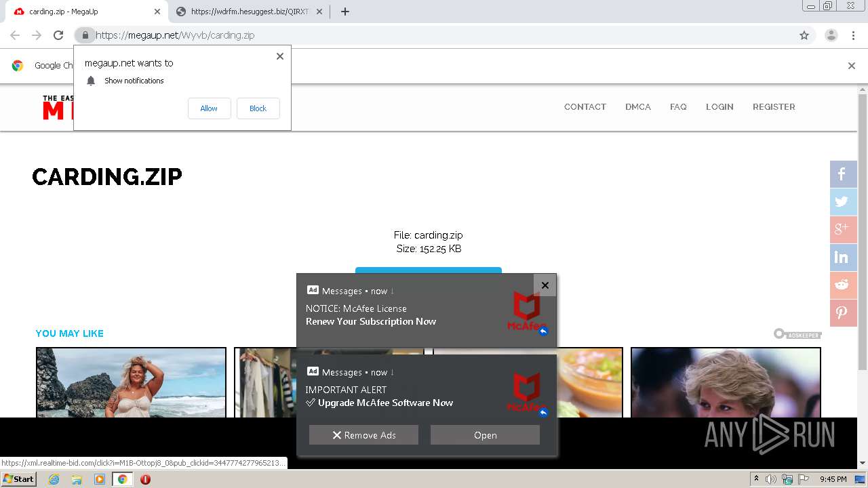Bookmark this page with star icon
Image resolution: width=868 pixels, height=488 pixels.
coord(804,35)
